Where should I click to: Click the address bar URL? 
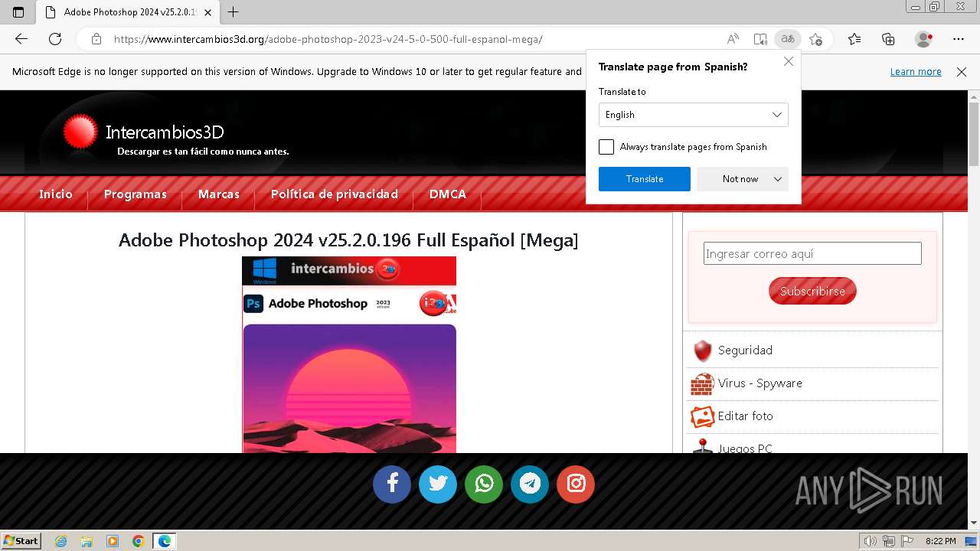pos(328,39)
